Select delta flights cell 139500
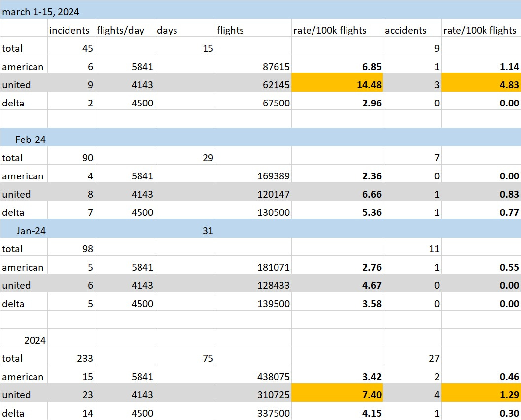 click(x=253, y=302)
